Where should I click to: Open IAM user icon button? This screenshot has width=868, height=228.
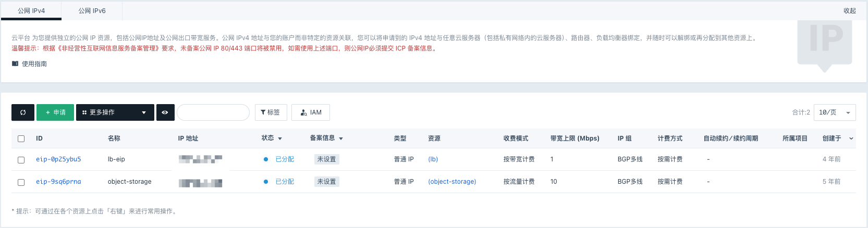[x=311, y=112]
